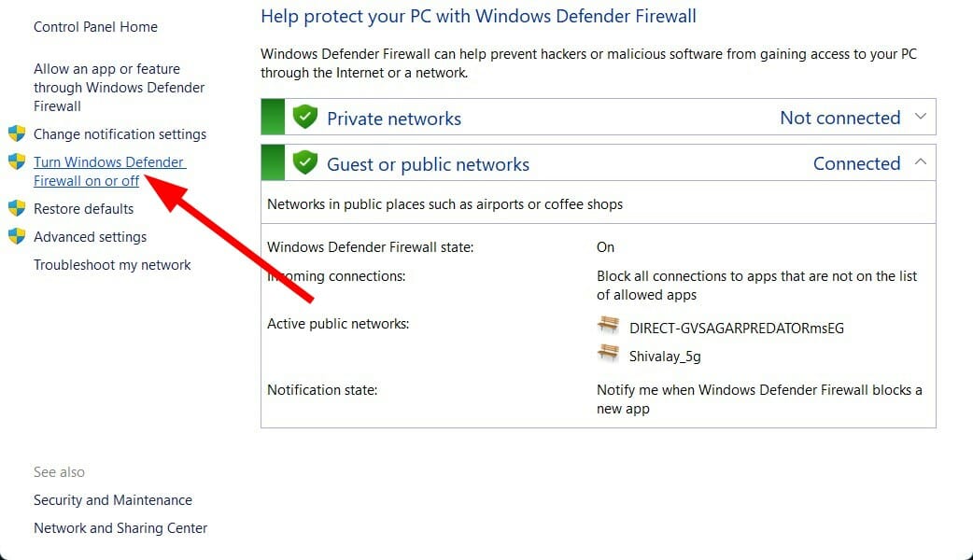Viewport: 973px width, 560px height.
Task: Click the green shield icon for Private networks
Action: point(305,116)
